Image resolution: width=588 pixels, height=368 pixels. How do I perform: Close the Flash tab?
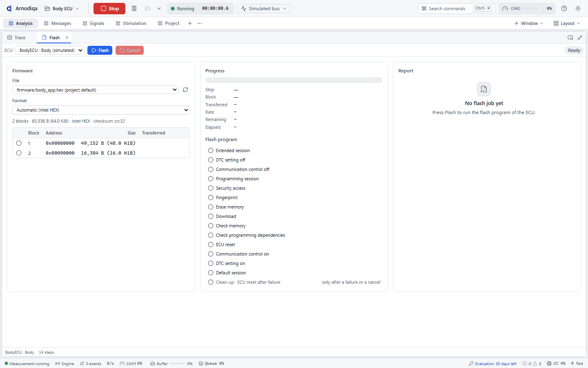click(67, 38)
